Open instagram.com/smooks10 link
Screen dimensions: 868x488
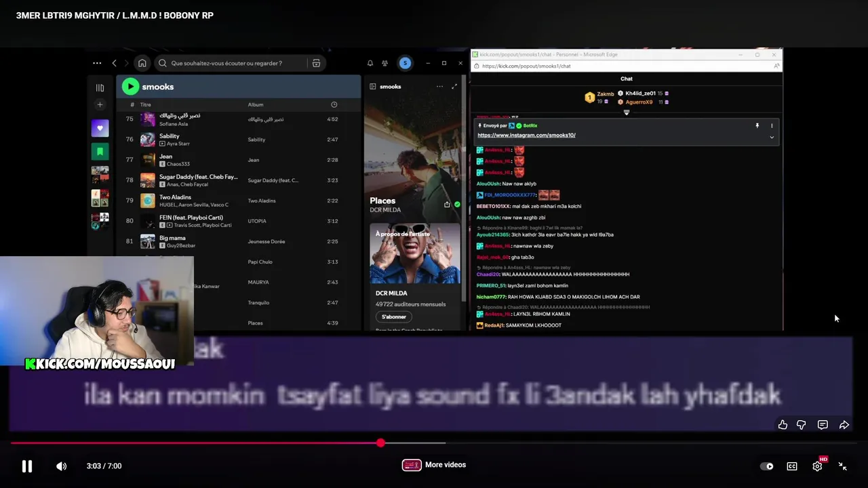coord(526,135)
